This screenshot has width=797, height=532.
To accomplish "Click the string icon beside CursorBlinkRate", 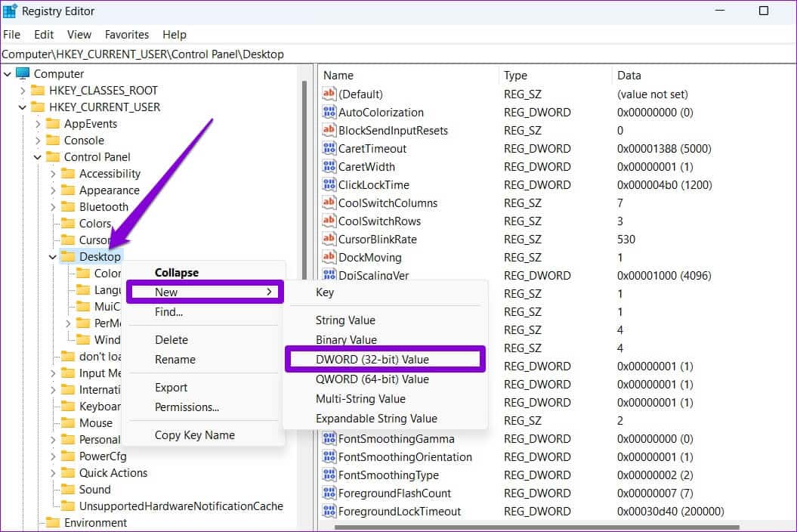I will [329, 239].
